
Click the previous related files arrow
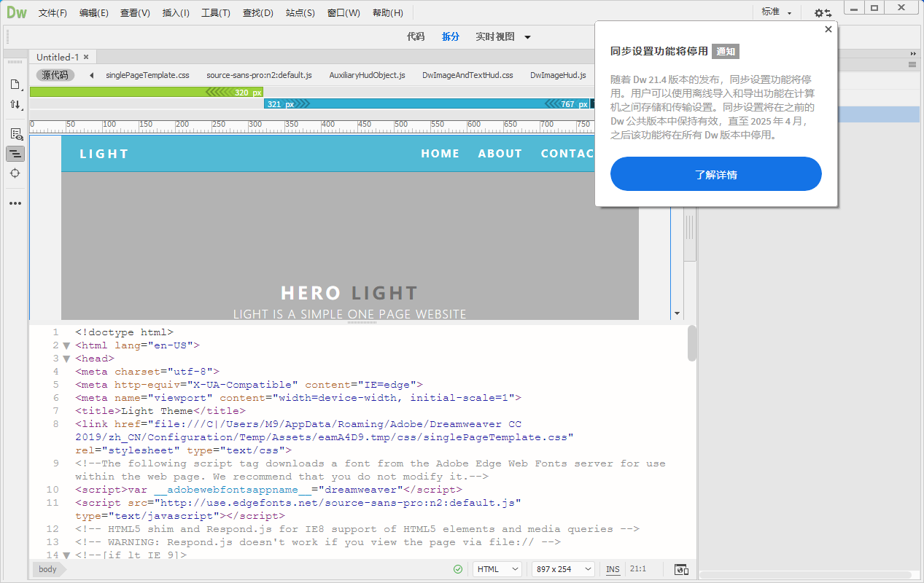91,75
